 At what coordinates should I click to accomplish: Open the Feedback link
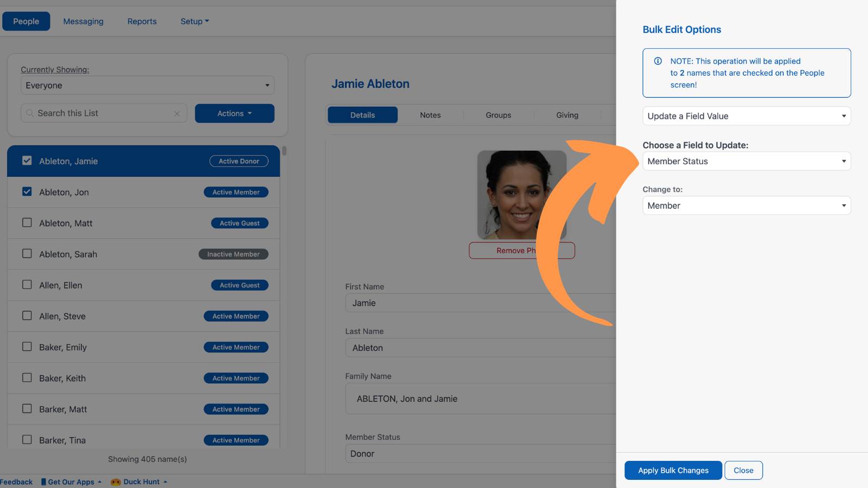coord(16,482)
